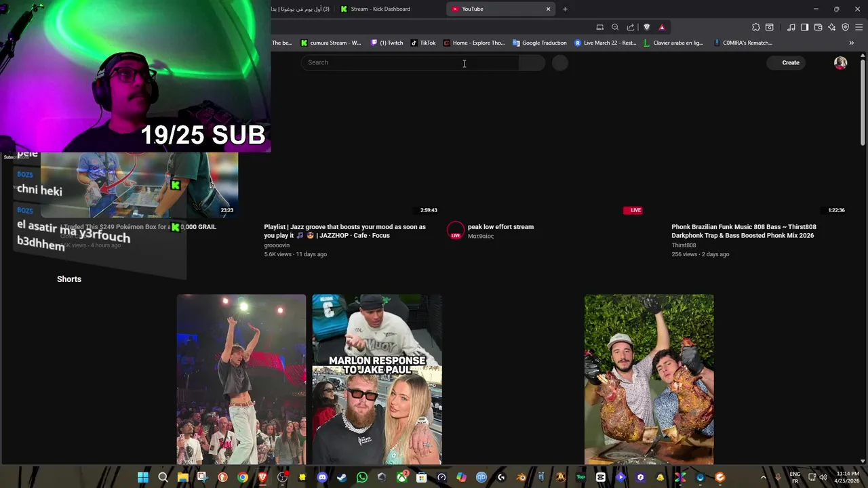Open the Twitch bookmark
This screenshot has height=488, width=868.
pos(387,43)
